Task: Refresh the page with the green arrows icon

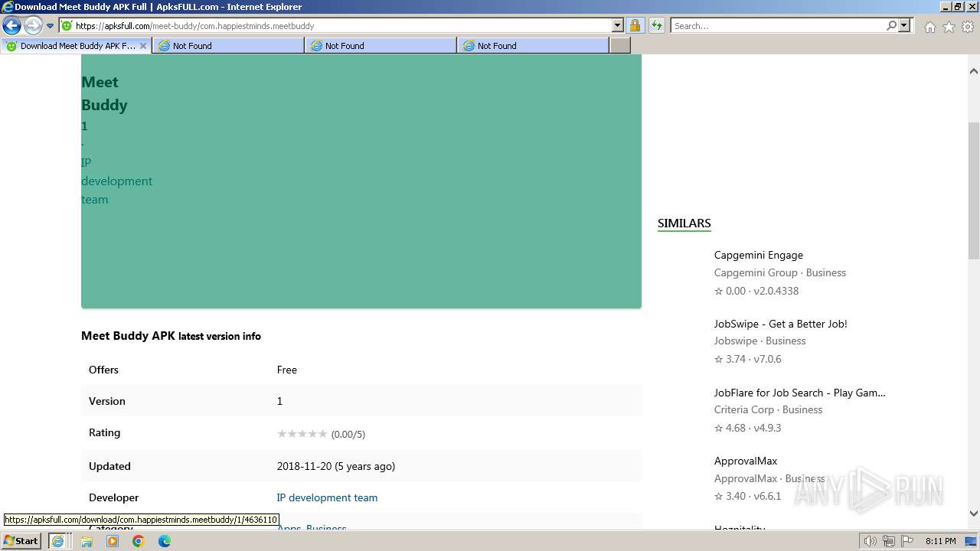Action: [x=656, y=26]
